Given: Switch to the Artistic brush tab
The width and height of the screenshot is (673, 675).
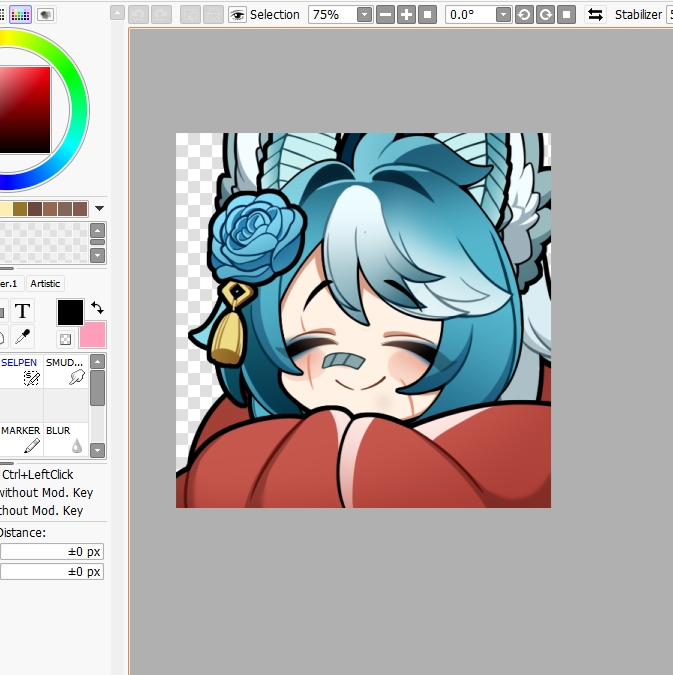Looking at the screenshot, I should point(46,284).
